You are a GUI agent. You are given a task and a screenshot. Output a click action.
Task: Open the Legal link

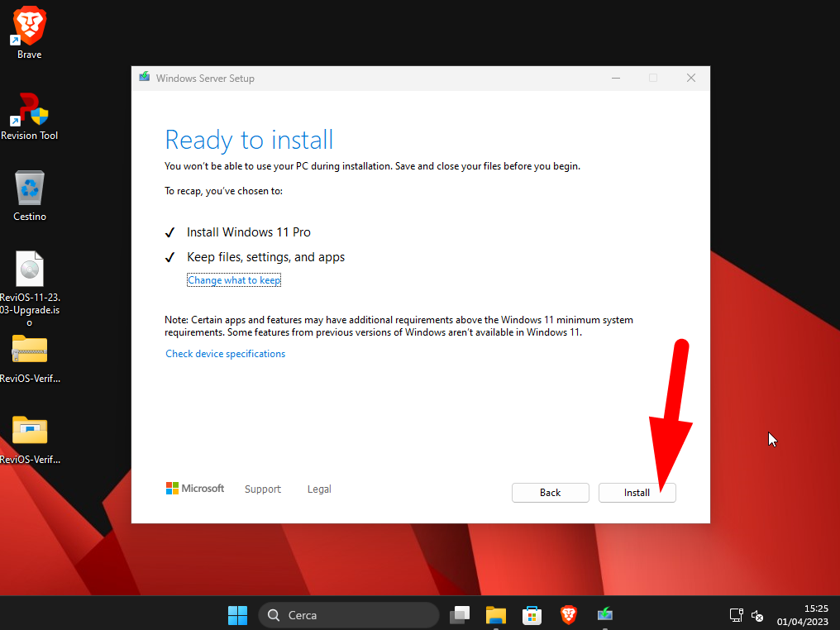point(319,489)
